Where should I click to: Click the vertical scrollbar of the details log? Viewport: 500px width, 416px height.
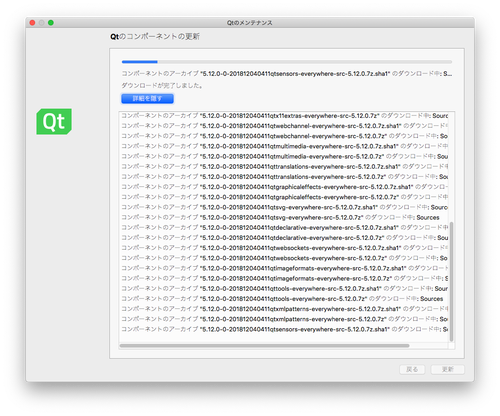pos(451,282)
